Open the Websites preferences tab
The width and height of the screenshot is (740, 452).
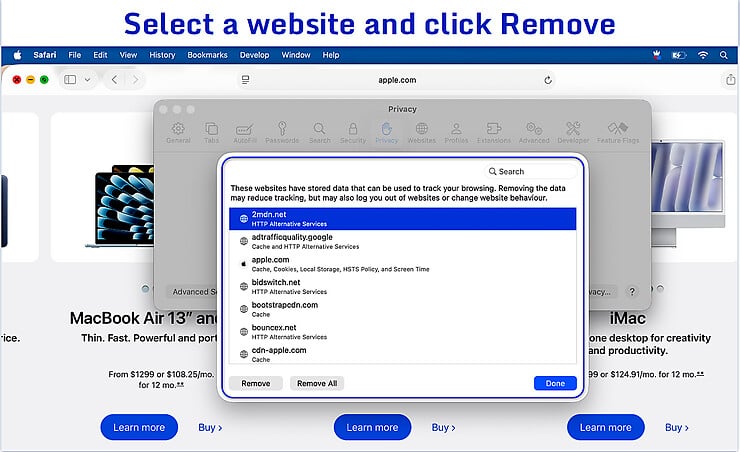coord(421,133)
